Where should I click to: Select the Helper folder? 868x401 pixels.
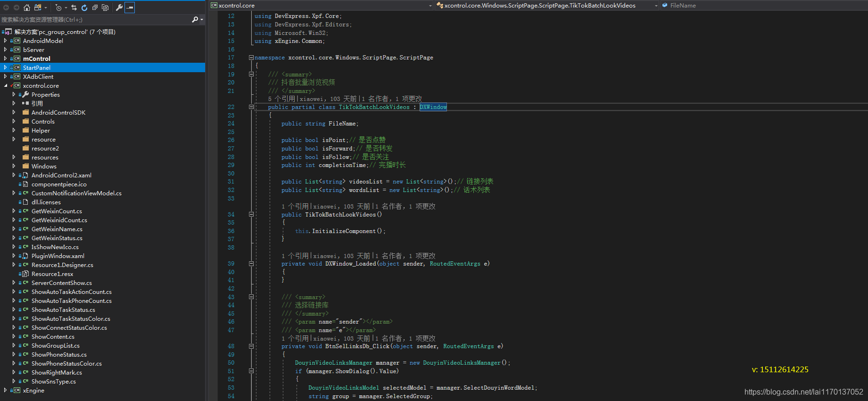41,130
